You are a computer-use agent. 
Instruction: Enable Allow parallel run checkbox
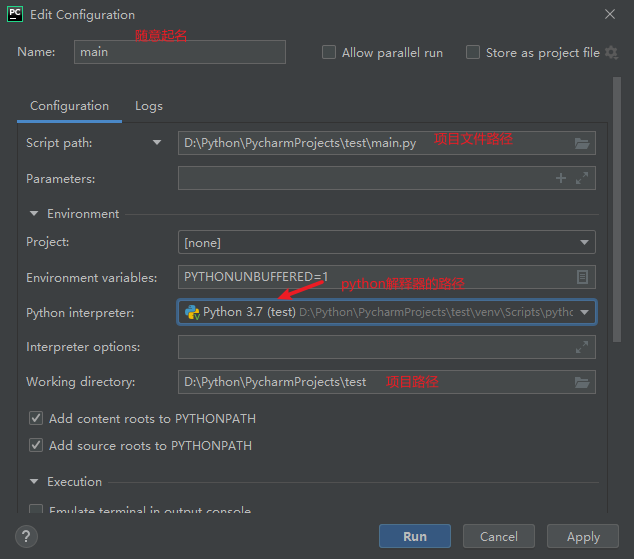pos(329,52)
